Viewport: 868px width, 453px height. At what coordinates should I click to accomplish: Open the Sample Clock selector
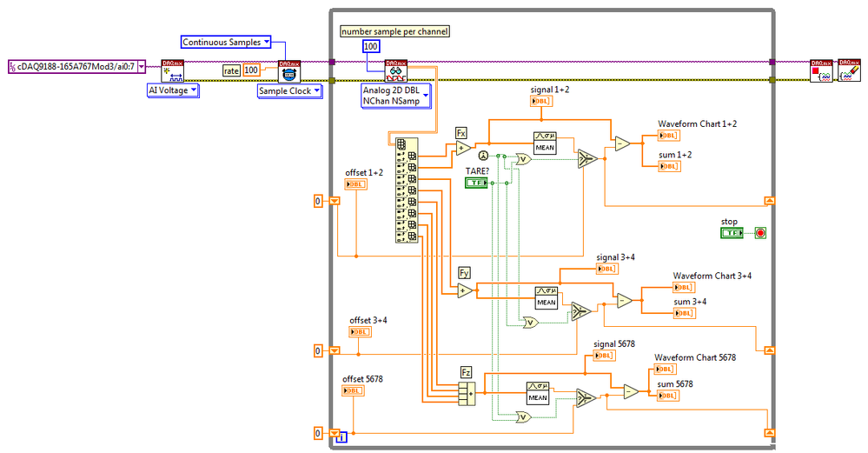(289, 90)
